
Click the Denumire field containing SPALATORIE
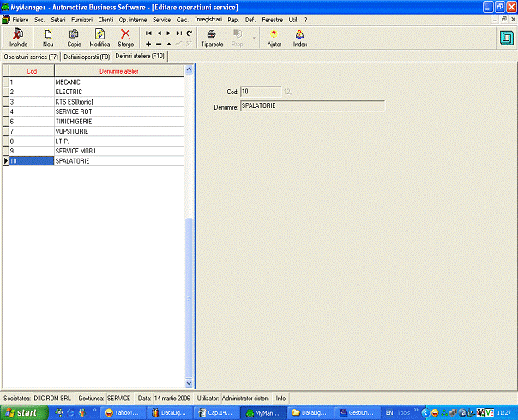pos(312,106)
